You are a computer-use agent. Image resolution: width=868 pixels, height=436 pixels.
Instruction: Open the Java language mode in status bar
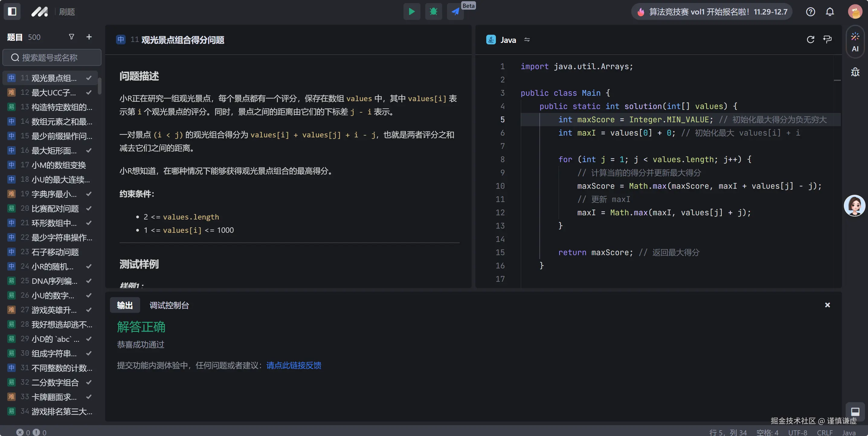848,432
